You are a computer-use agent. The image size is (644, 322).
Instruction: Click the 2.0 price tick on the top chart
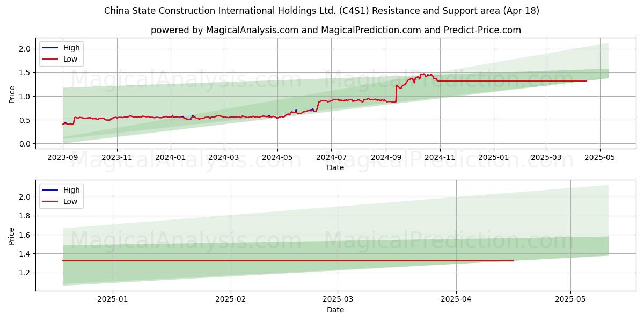(x=26, y=49)
